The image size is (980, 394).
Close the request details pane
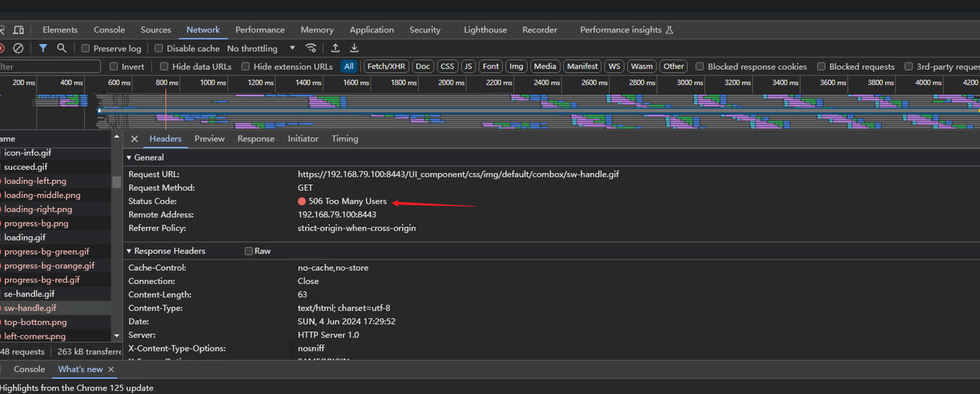coord(134,139)
